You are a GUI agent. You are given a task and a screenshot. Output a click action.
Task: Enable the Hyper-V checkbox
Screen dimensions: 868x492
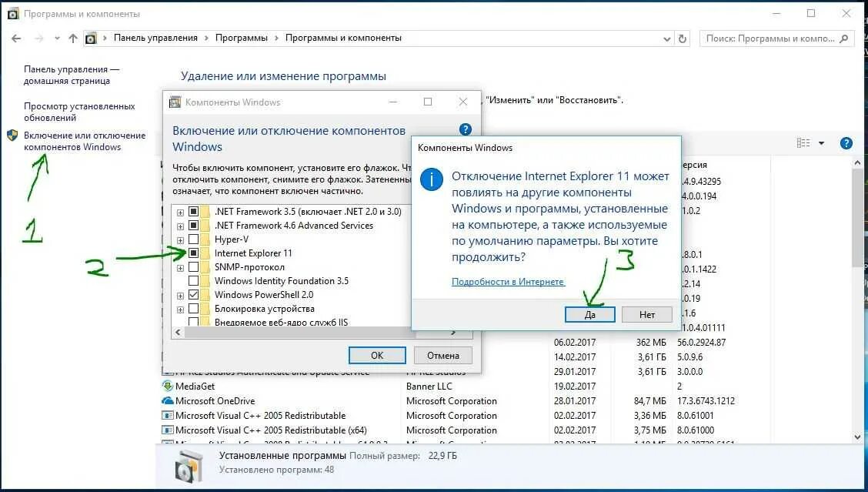click(193, 239)
